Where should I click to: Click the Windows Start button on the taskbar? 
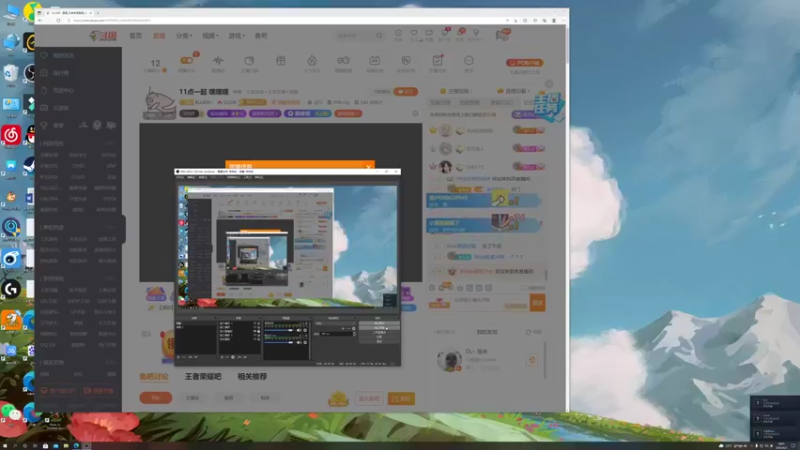pyautogui.click(x=4, y=446)
